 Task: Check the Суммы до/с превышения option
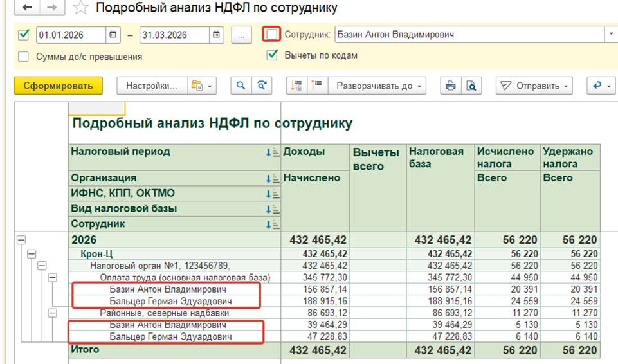coord(23,57)
